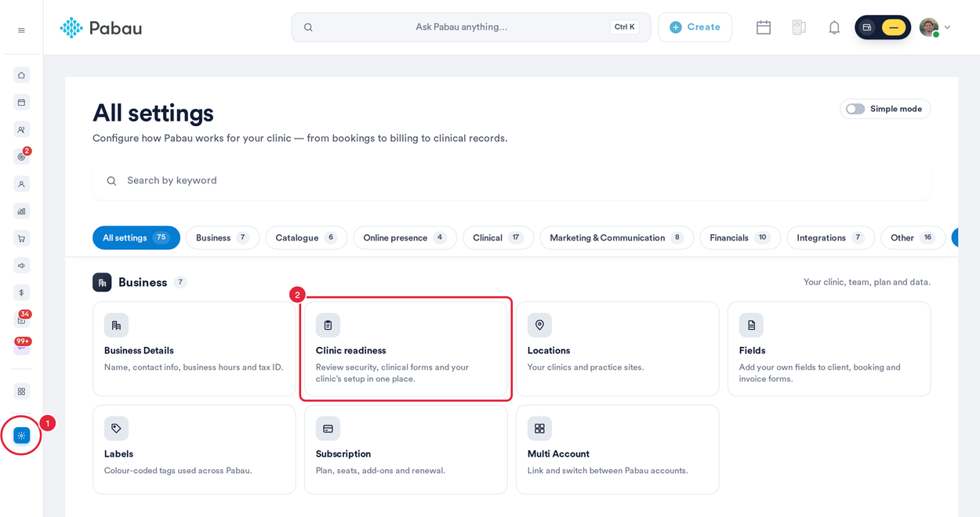Select the All settings tab
The width and height of the screenshot is (980, 517).
pos(136,238)
